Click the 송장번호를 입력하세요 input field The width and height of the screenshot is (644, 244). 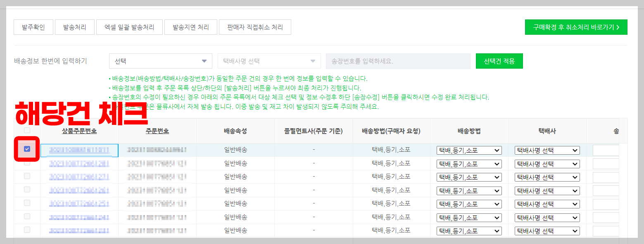pos(398,60)
